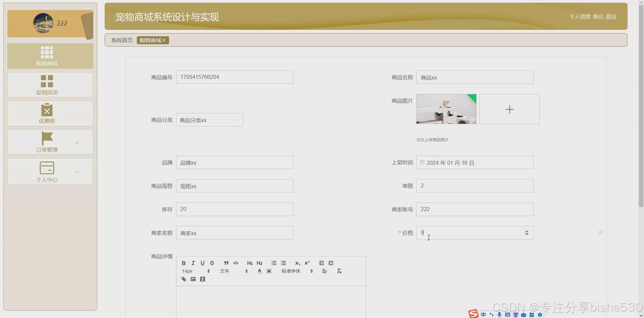Start Sogou voice input microphone
The height and width of the screenshot is (318, 644).
coord(499,315)
